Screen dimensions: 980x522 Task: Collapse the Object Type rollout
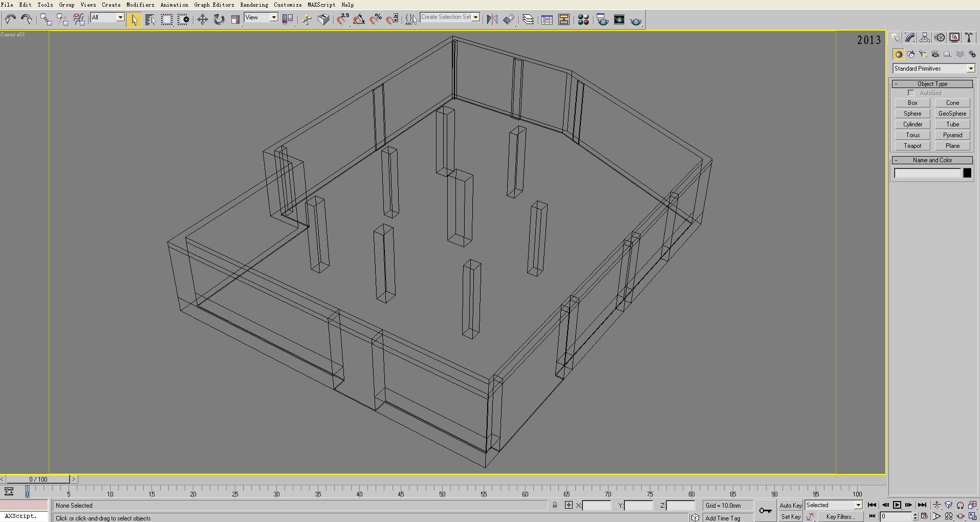click(x=932, y=84)
